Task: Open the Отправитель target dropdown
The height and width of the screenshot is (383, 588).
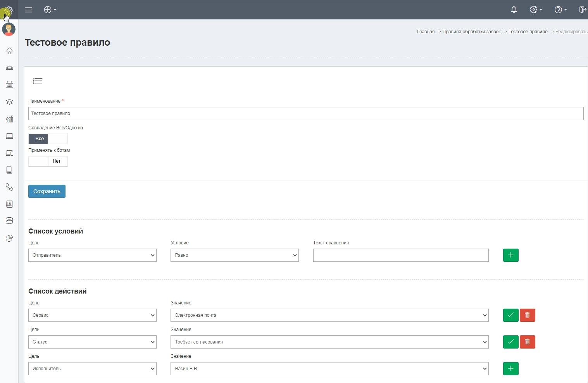Action: tap(92, 255)
